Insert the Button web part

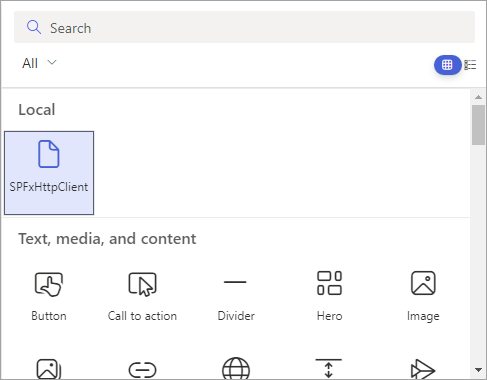point(49,296)
